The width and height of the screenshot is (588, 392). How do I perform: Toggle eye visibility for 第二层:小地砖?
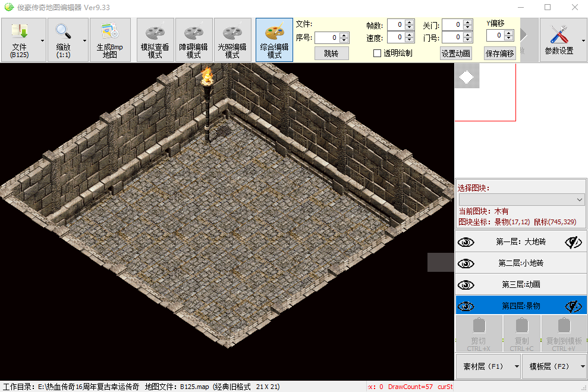pos(466,264)
